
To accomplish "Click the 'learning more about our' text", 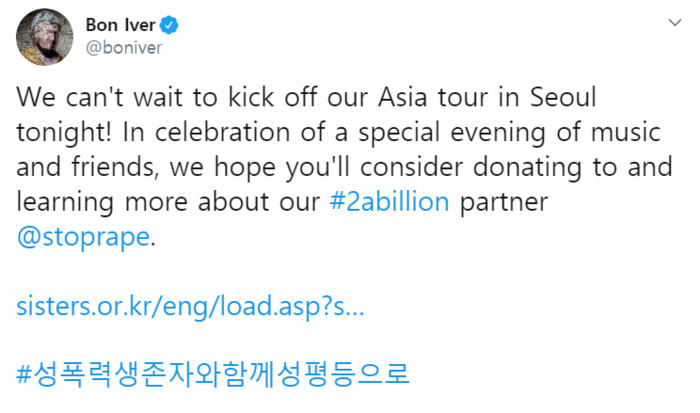I will point(168,202).
